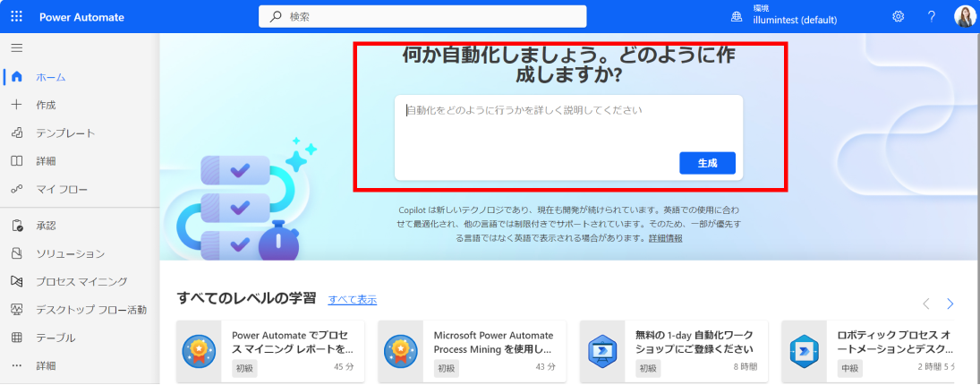Go to previous learning cards with left chevron

point(926,304)
